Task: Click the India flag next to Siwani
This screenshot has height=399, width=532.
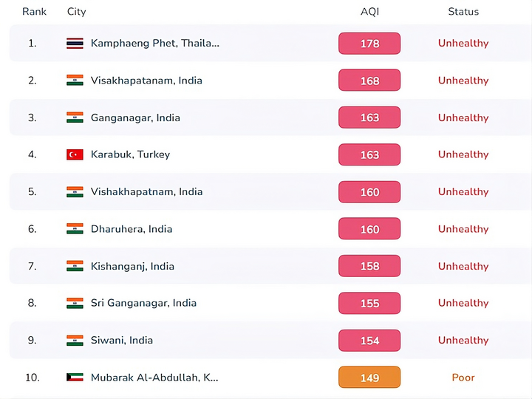Action: 75,341
